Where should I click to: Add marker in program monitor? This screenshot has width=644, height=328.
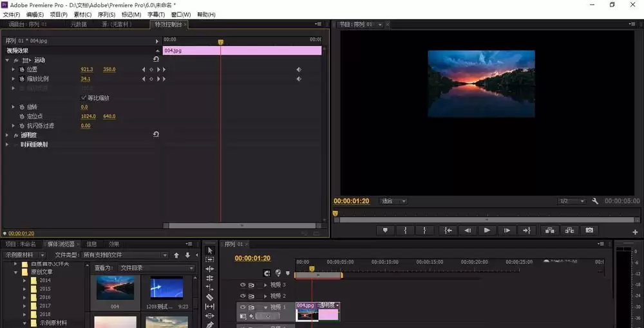click(385, 230)
